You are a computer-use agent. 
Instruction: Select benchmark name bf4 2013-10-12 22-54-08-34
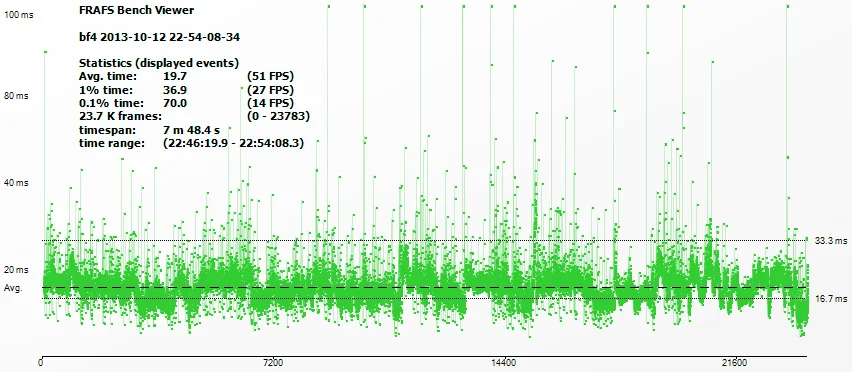pos(160,37)
